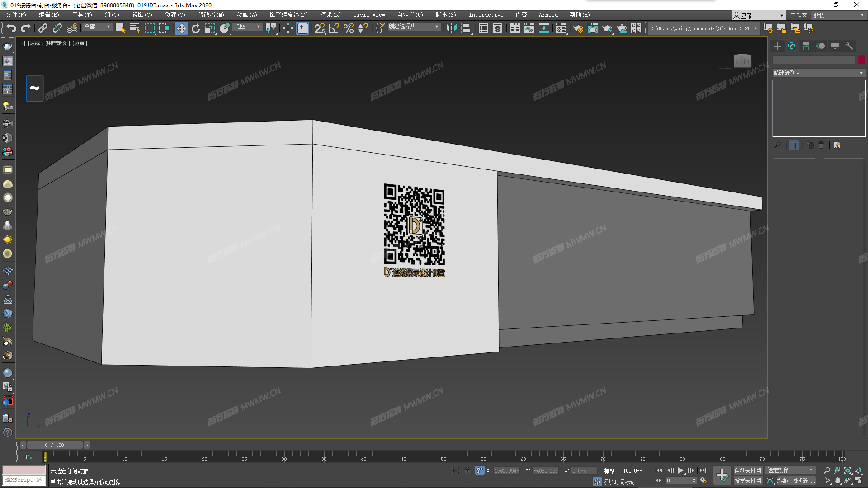Switch to the Utilities command panel

849,46
